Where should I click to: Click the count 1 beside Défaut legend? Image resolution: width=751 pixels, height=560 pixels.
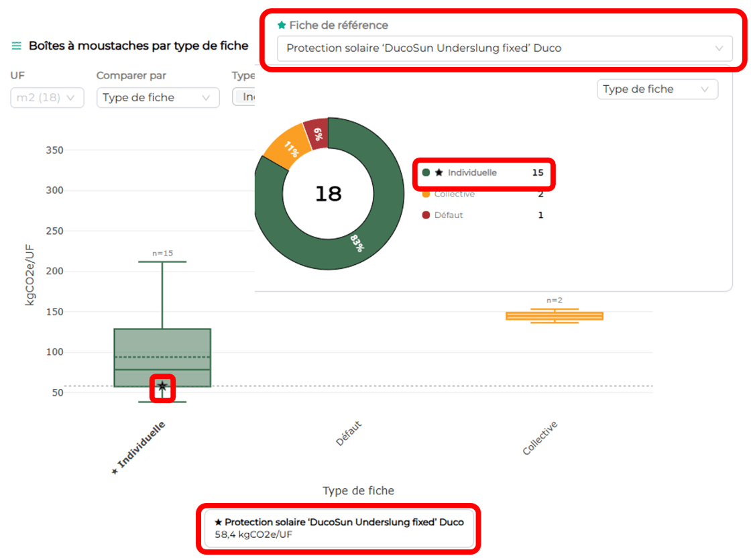[540, 215]
